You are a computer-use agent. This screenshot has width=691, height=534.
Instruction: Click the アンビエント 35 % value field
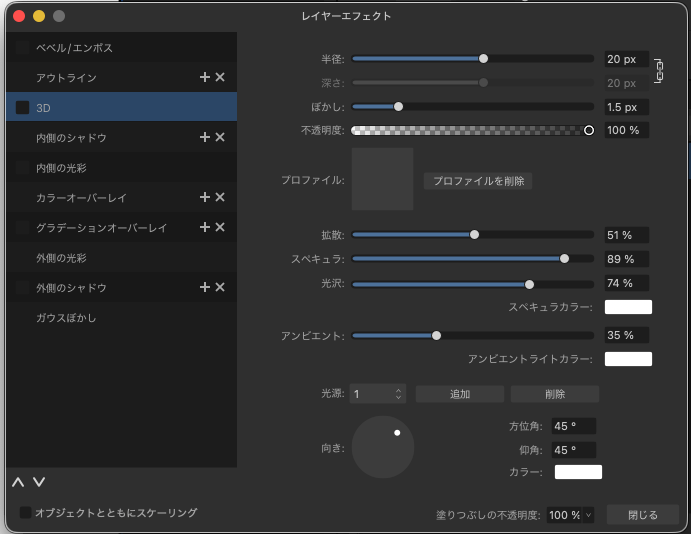(x=627, y=335)
